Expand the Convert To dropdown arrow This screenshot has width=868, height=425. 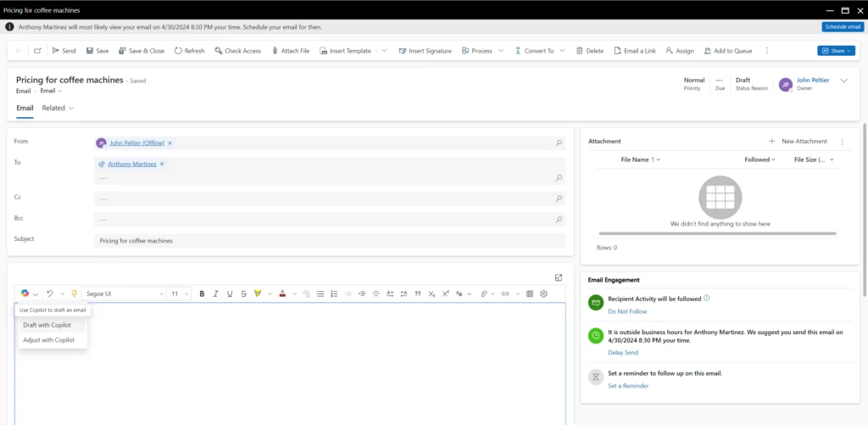point(564,51)
